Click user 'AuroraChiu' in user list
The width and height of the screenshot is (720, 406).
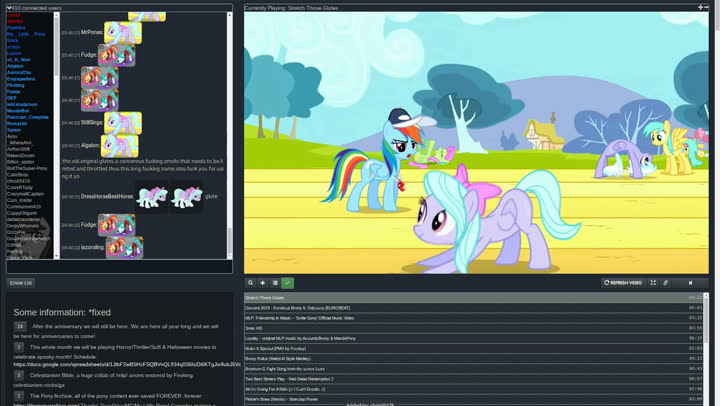19,73
